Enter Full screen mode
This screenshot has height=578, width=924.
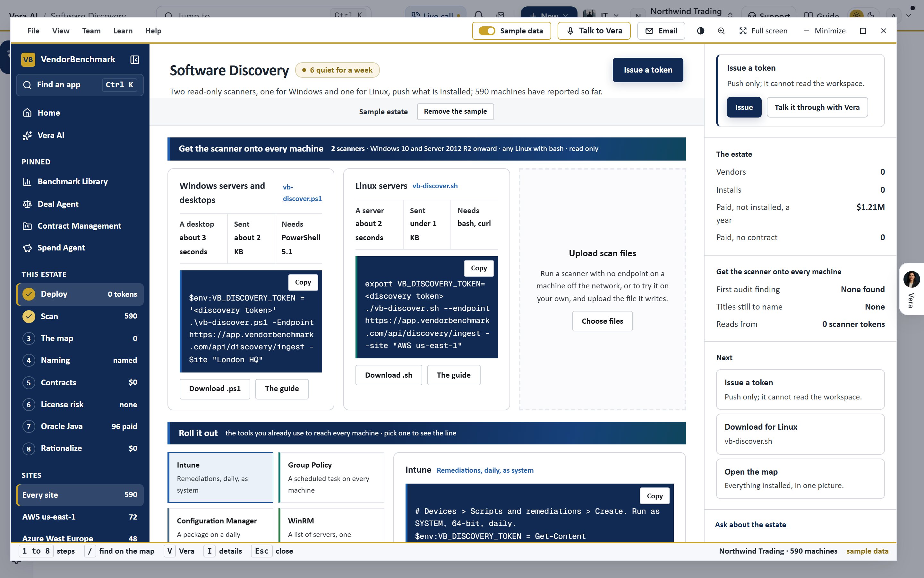[x=763, y=31]
